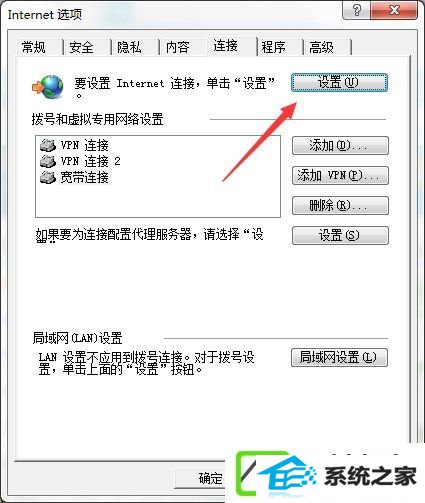Select the 宽带连接 modem icon
The width and height of the screenshot is (425, 503).
point(48,177)
